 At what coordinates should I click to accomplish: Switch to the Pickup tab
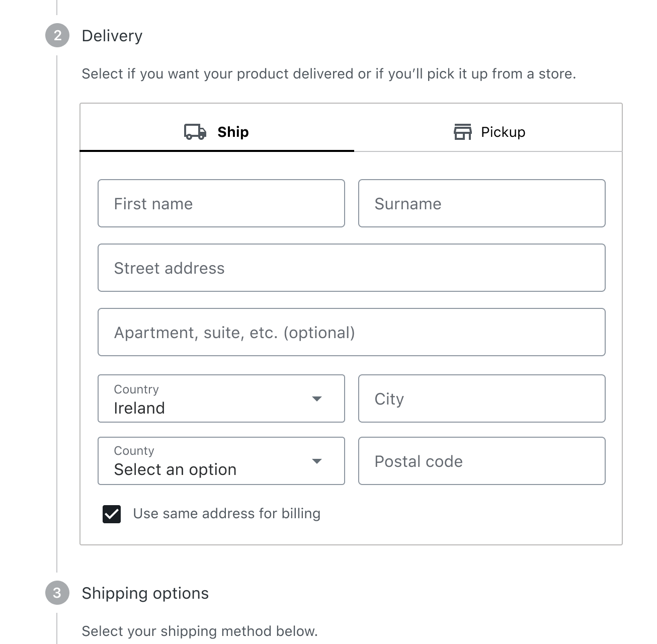(x=489, y=132)
